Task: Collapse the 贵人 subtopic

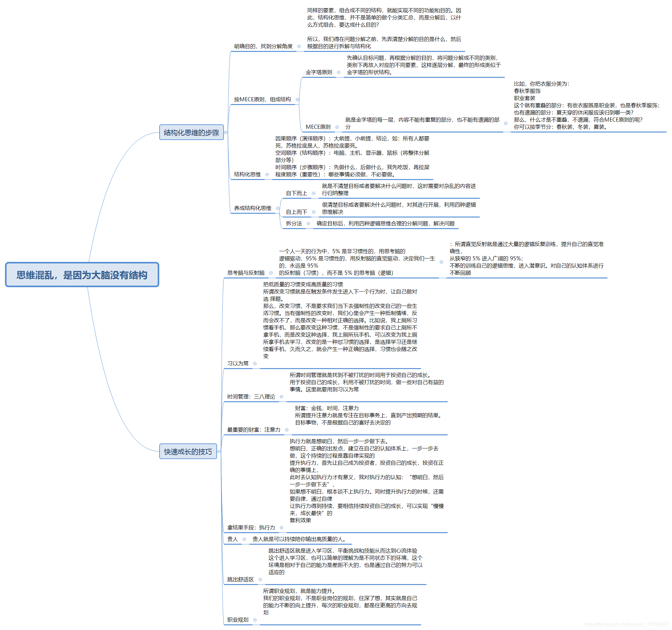Action: [244, 539]
